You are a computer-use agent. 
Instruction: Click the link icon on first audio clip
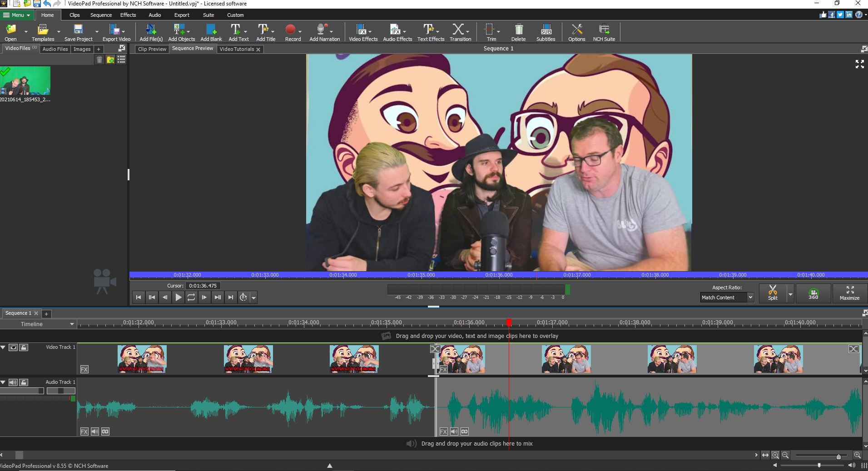105,431
